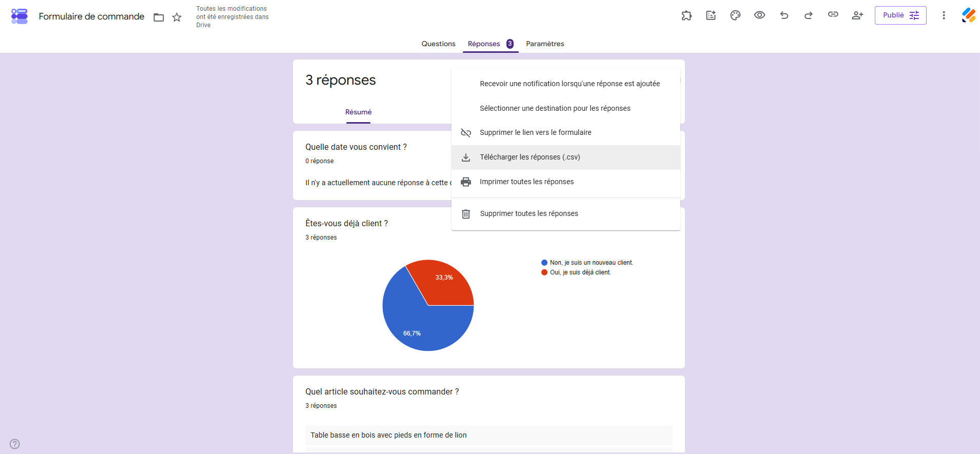Screen dimensions: 980x454
Task: Add collaborators with person-plus icon
Action: 857,15
